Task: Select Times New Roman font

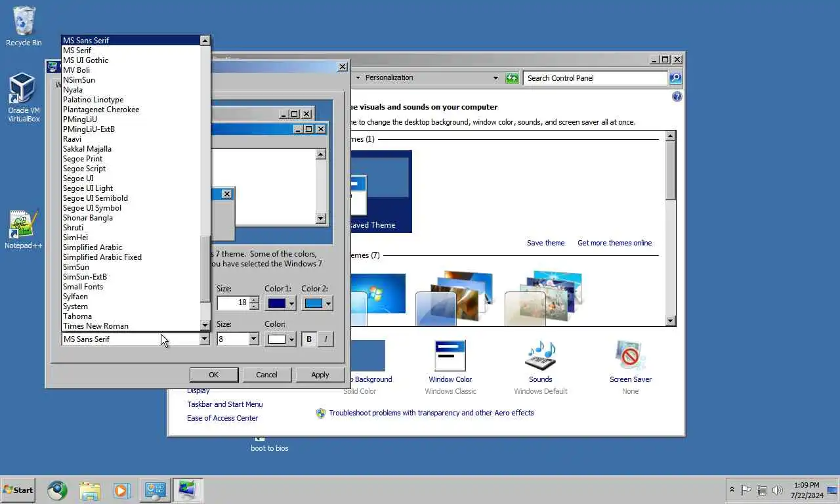Action: click(x=131, y=326)
